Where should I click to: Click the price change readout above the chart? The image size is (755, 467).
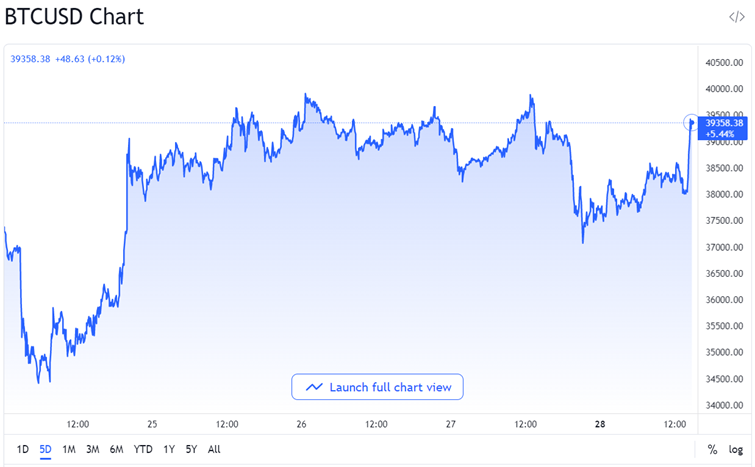[67, 59]
